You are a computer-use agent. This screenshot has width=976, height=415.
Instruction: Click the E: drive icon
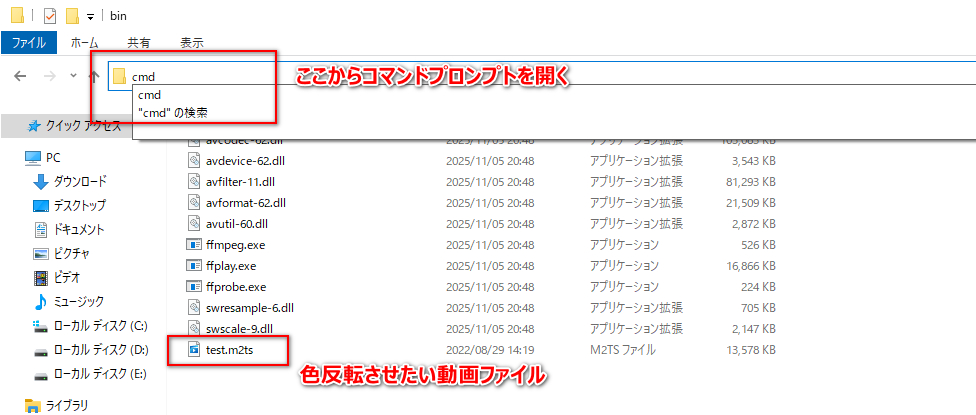pyautogui.click(x=40, y=375)
